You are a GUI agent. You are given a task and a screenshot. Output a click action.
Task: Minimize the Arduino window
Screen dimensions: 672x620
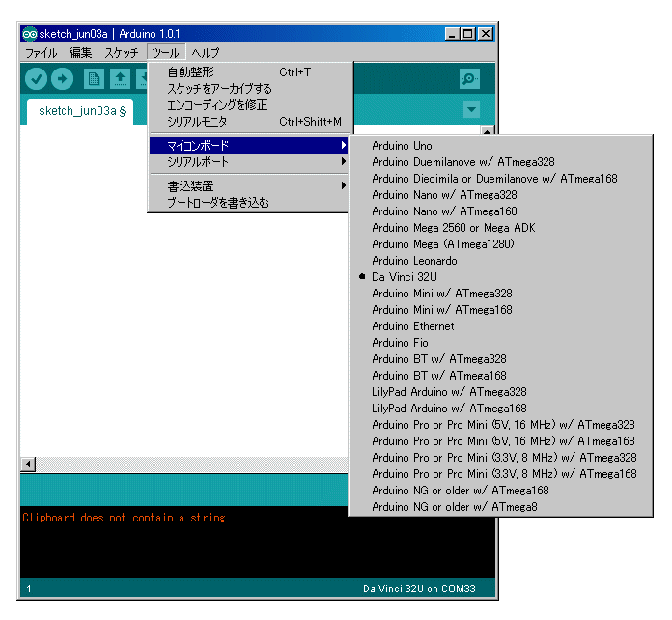(x=452, y=34)
